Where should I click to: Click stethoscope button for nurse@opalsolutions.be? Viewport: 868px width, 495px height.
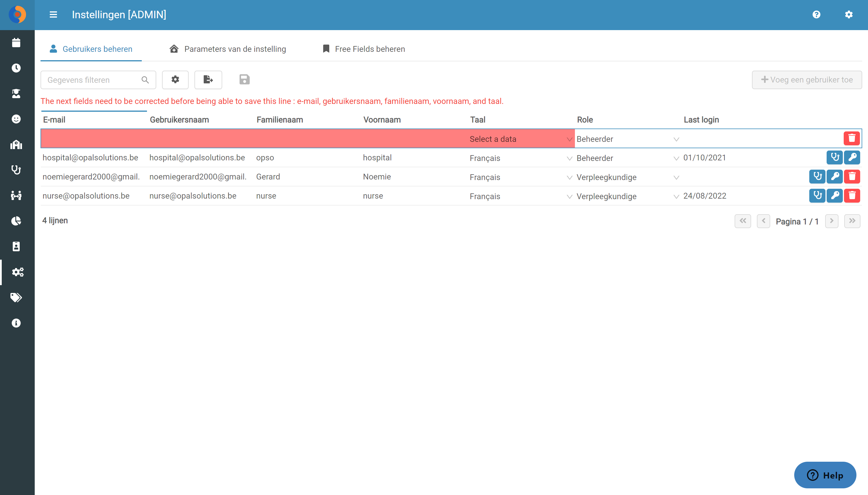pyautogui.click(x=817, y=195)
